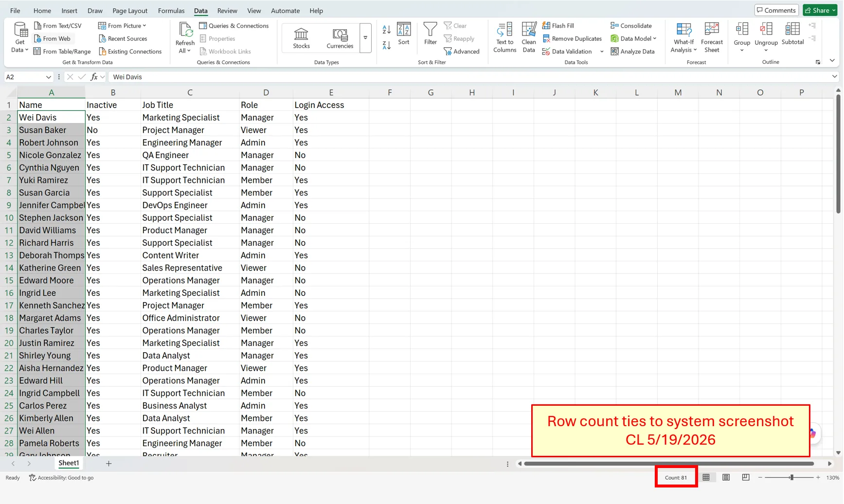Add a new sheet
The image size is (844, 504).
coord(108,464)
